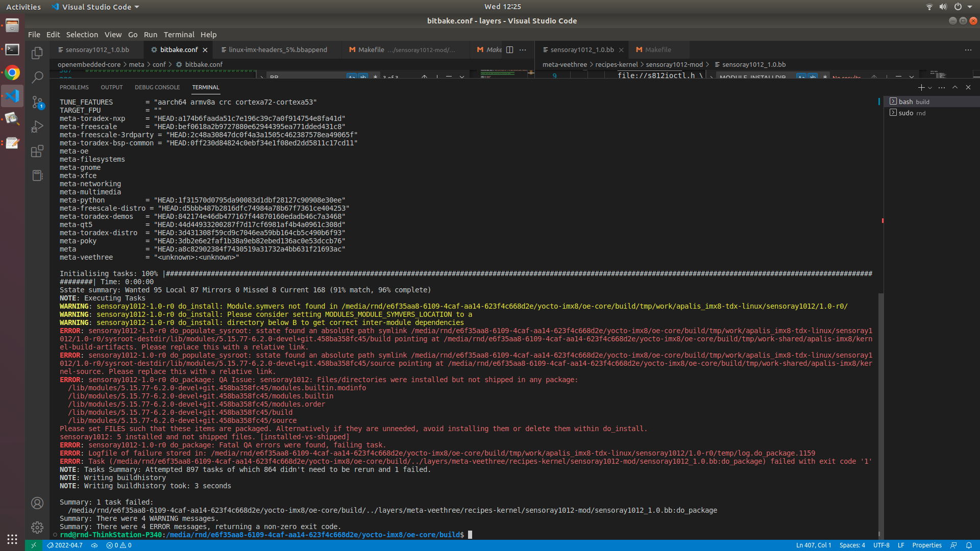Select the TERMINAL panel tab
The height and width of the screenshot is (551, 980).
[206, 87]
